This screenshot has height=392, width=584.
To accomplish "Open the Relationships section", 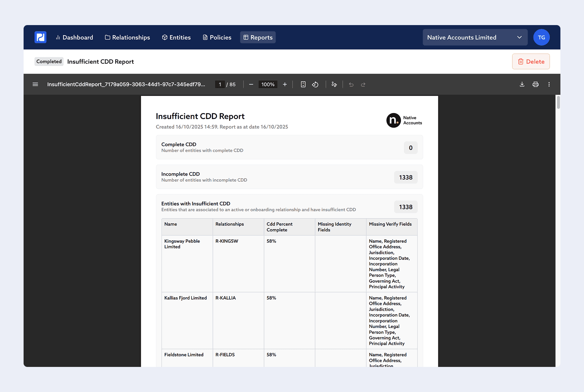I will point(127,37).
